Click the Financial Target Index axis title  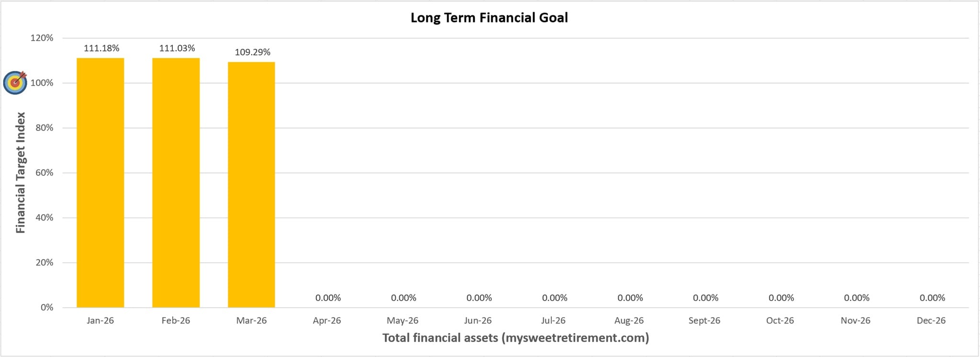tap(20, 172)
